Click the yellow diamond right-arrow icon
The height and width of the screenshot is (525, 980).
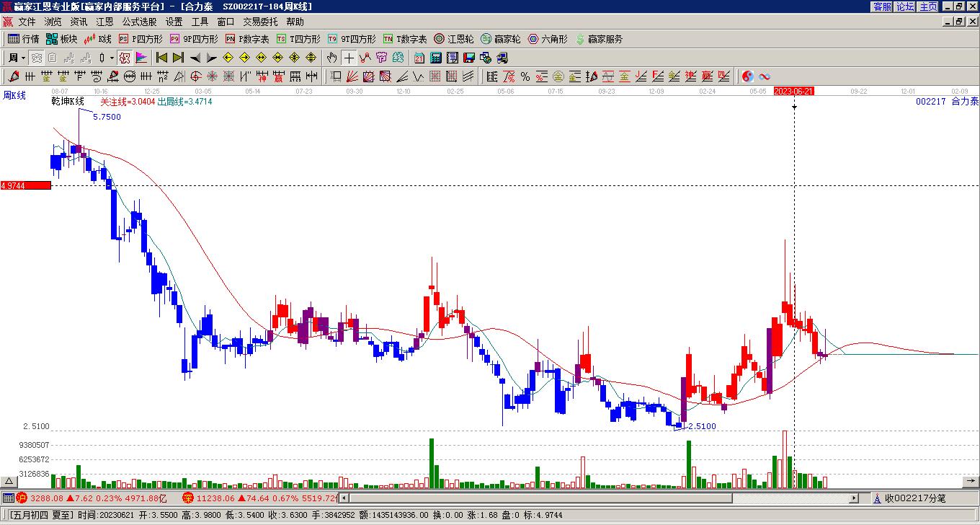pyautogui.click(x=244, y=58)
